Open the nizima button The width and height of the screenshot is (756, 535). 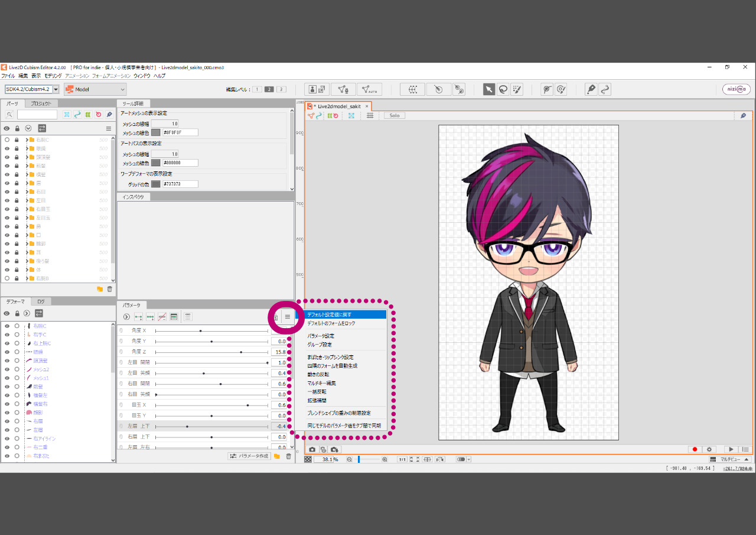(x=737, y=89)
